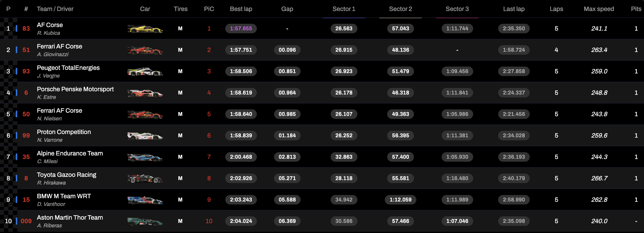
Task: Click driver name N. Nielsen
Action: pos(49,119)
